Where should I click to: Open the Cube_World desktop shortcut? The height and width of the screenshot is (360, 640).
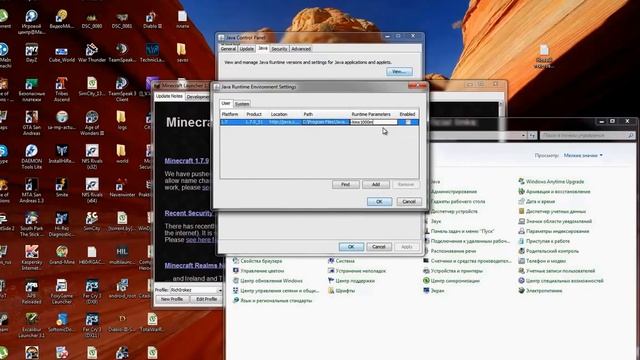click(x=62, y=53)
